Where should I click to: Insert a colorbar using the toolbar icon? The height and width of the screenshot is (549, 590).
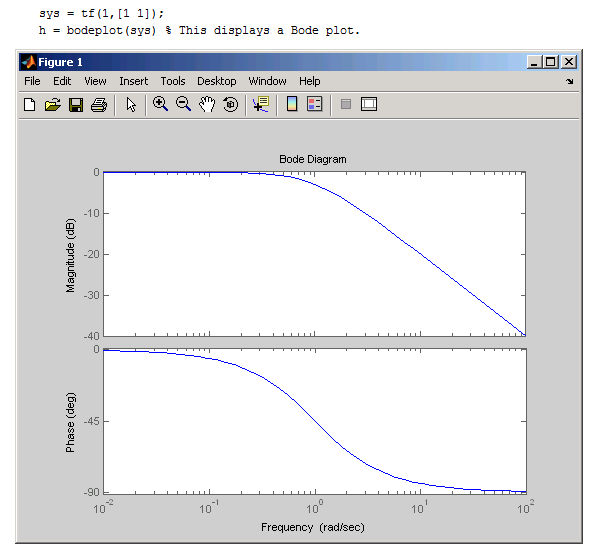[292, 104]
